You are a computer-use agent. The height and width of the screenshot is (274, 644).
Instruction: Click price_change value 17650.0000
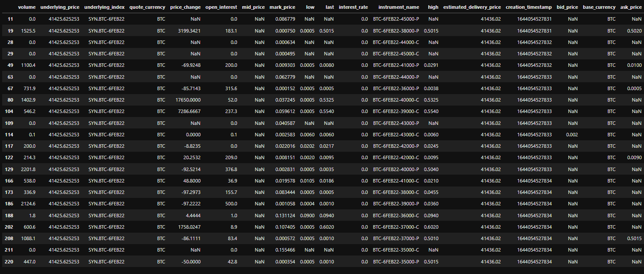188,100
